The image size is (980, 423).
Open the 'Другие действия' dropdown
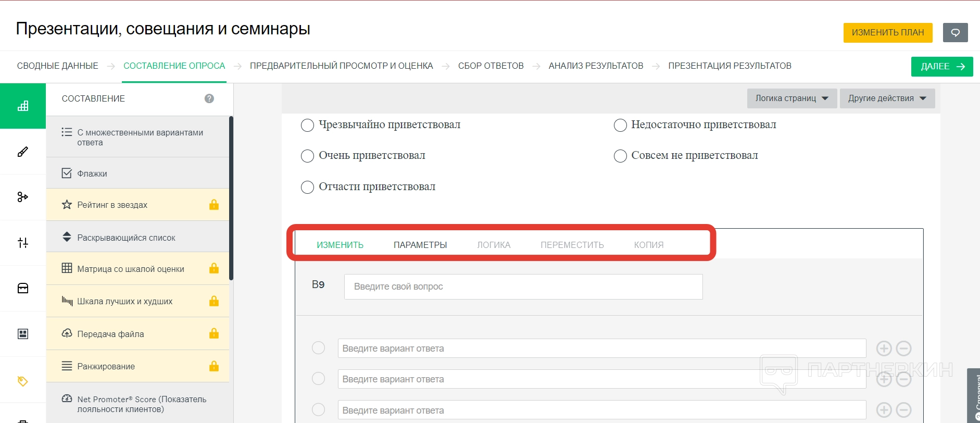pos(887,98)
